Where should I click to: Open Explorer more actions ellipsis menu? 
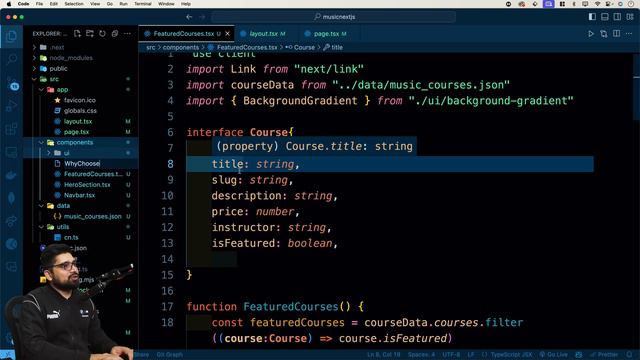[x=127, y=33]
